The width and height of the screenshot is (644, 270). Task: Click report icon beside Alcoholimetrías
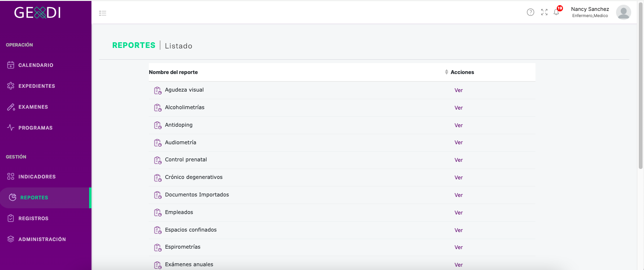click(158, 108)
